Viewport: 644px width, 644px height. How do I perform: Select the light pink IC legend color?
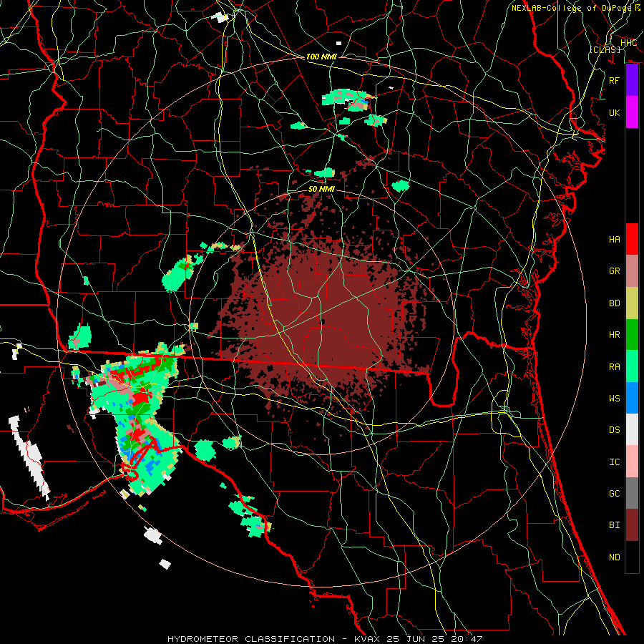(x=632, y=462)
